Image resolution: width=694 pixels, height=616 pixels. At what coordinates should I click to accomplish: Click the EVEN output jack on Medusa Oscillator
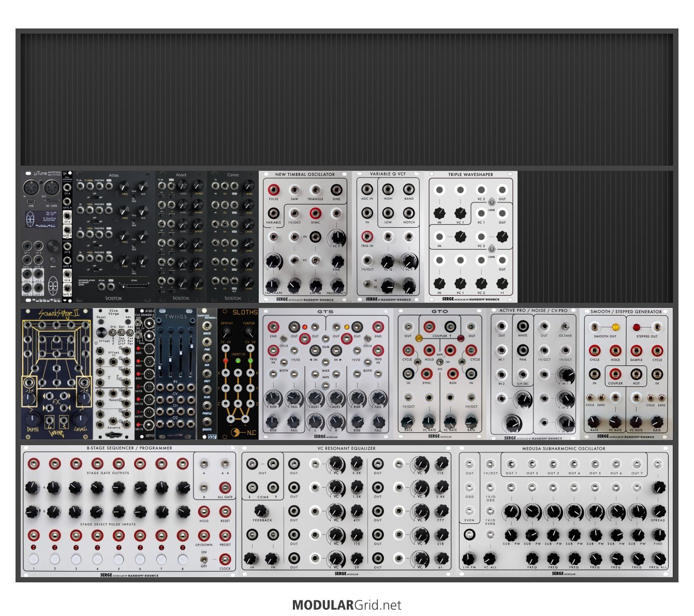click(469, 511)
